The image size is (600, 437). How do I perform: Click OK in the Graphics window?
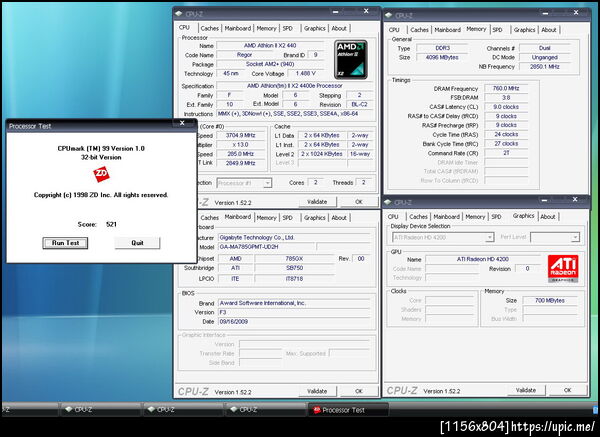(567, 390)
